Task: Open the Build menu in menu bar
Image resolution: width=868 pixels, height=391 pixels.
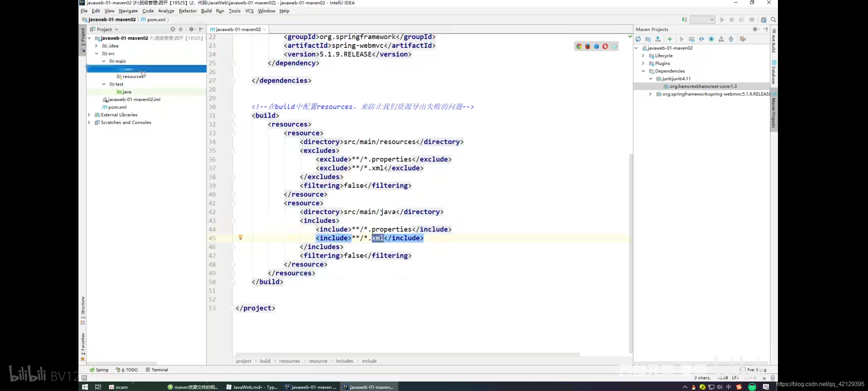Action: (207, 10)
